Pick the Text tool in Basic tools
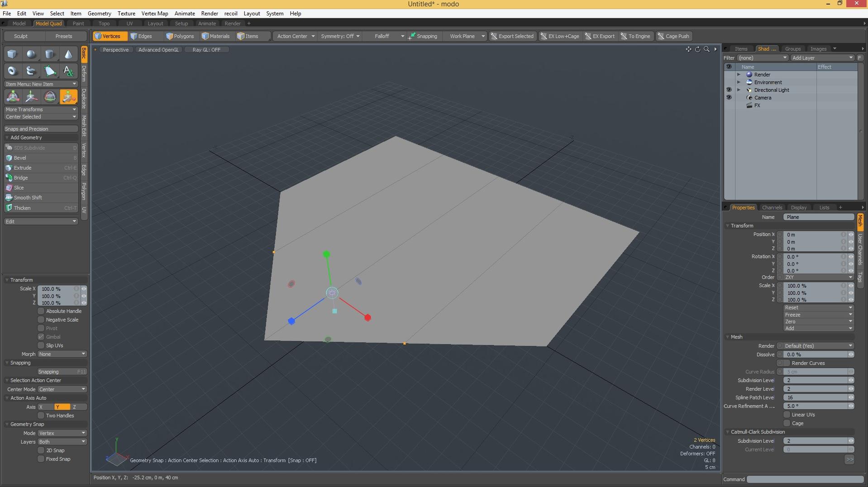The image size is (868, 487). point(68,71)
